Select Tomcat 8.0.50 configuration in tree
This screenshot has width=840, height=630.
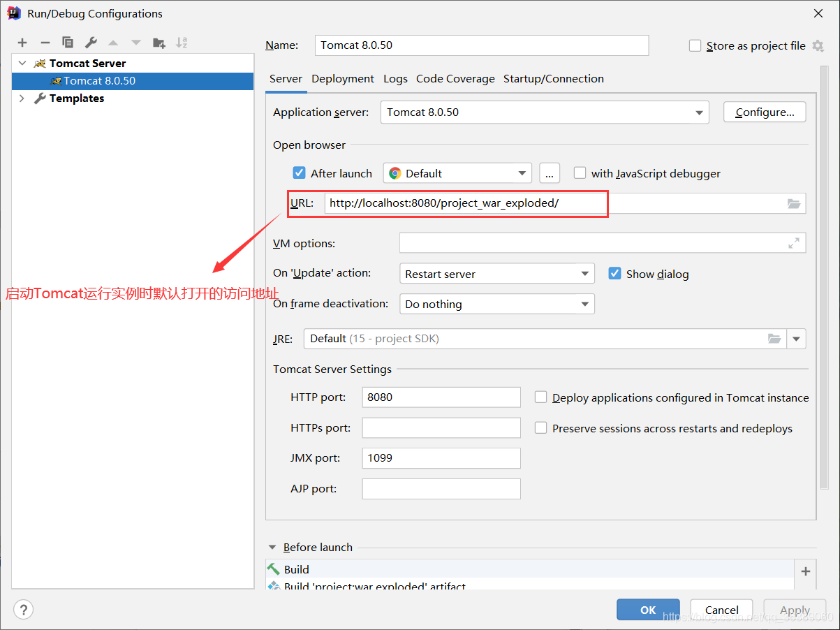coord(133,81)
